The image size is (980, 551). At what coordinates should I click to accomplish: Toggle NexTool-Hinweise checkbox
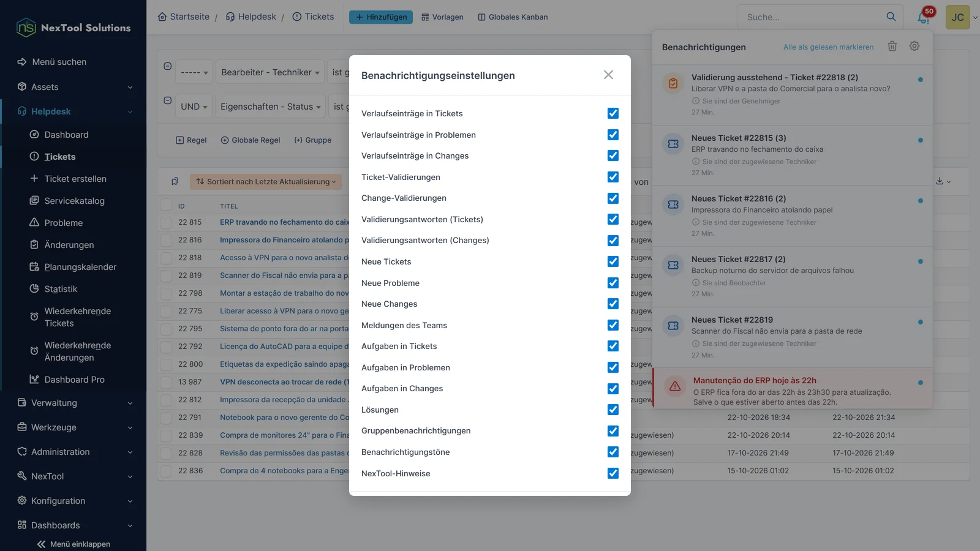pos(613,473)
